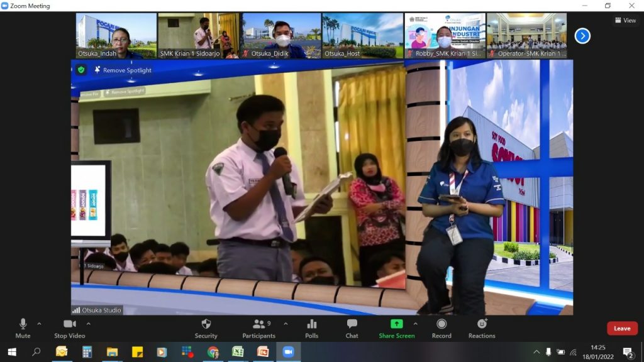Open the Reactions picker
The width and height of the screenshot is (644, 362).
point(482,328)
